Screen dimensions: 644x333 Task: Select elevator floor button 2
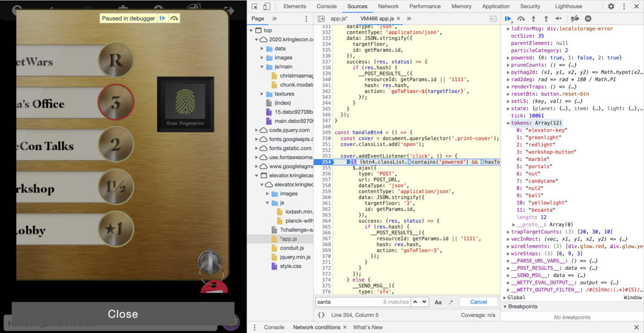coord(115,145)
